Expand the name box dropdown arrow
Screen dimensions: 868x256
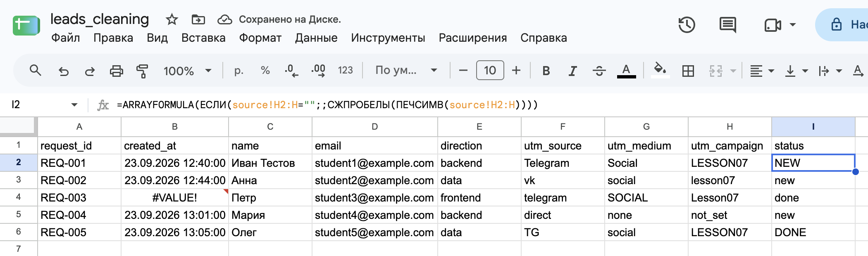click(x=74, y=105)
